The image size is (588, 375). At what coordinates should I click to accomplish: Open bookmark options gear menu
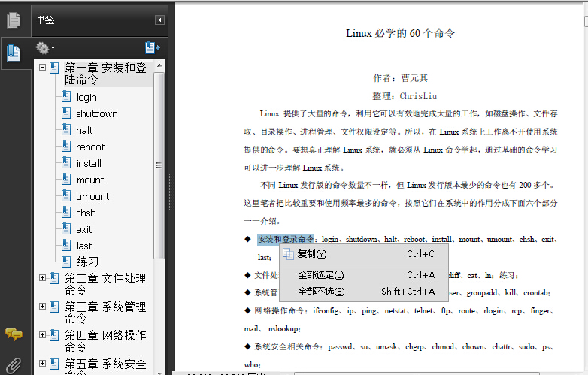tap(45, 48)
